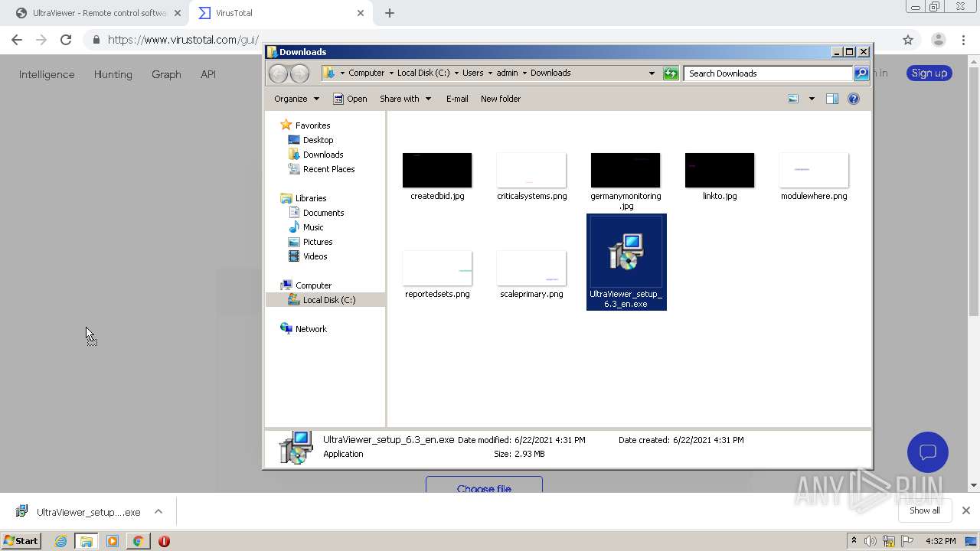Select criticalsystems.png thumbnail
Screen dimensions: 980x551
[531, 171]
